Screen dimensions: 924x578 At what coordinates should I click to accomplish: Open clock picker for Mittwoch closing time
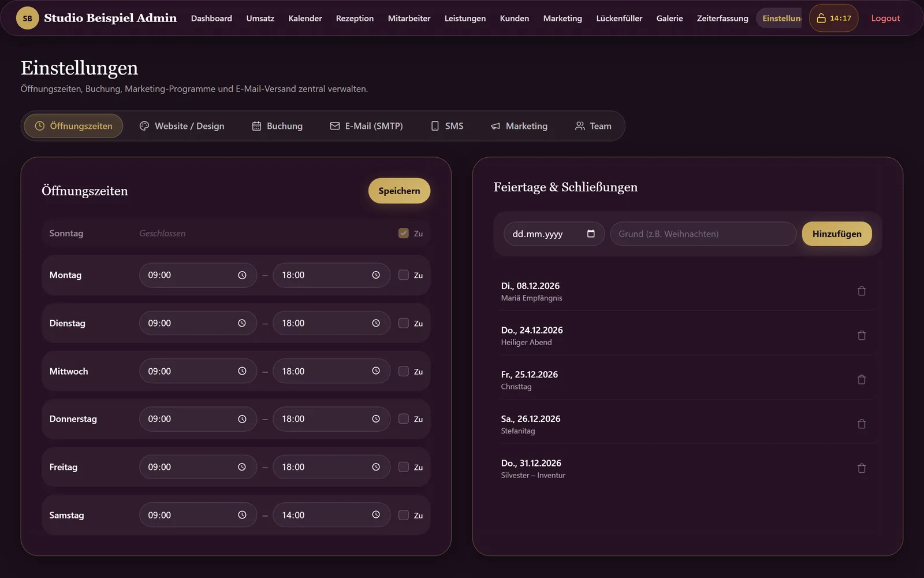tap(376, 371)
